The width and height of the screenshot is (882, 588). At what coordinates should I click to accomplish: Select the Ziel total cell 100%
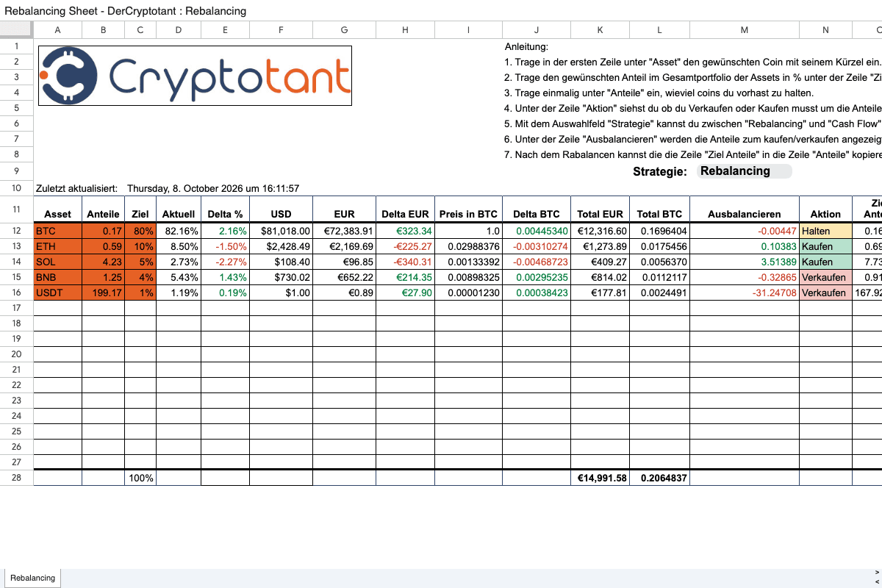pyautogui.click(x=140, y=478)
